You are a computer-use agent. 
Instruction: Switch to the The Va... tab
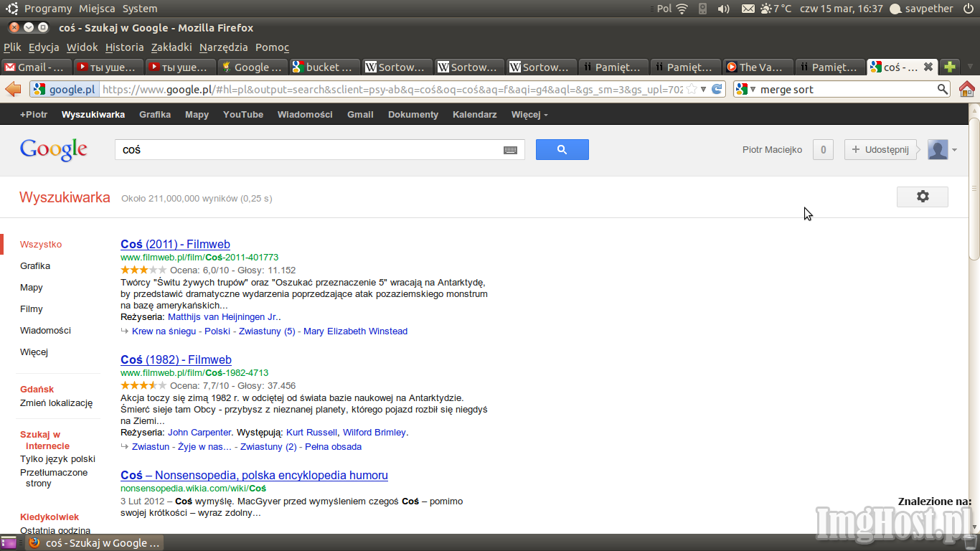click(x=758, y=67)
